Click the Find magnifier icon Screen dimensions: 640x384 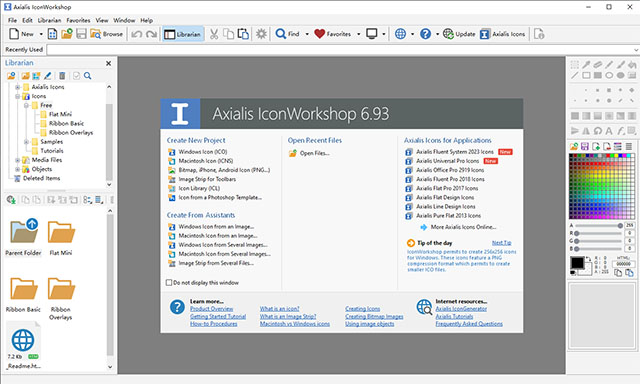[x=280, y=34]
